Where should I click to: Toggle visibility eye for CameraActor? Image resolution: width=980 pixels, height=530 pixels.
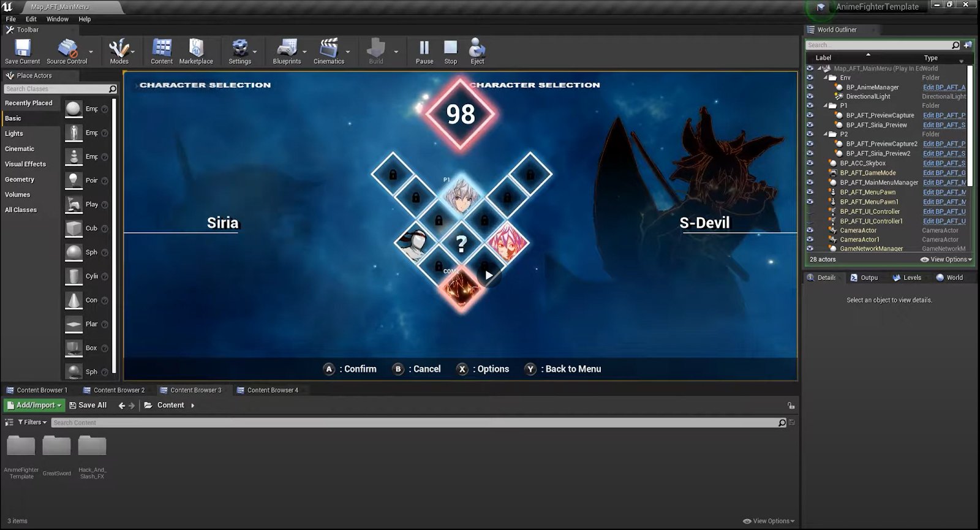(810, 230)
